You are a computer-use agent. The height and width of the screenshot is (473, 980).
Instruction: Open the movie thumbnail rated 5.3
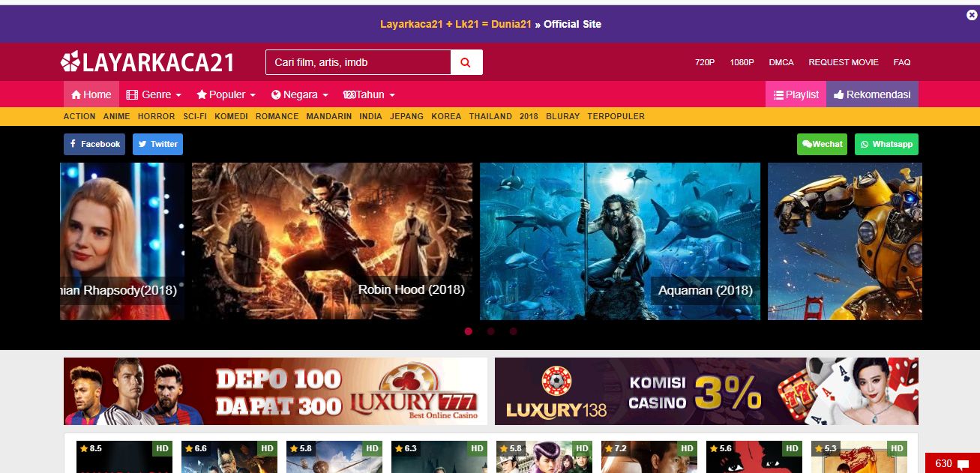(859, 457)
